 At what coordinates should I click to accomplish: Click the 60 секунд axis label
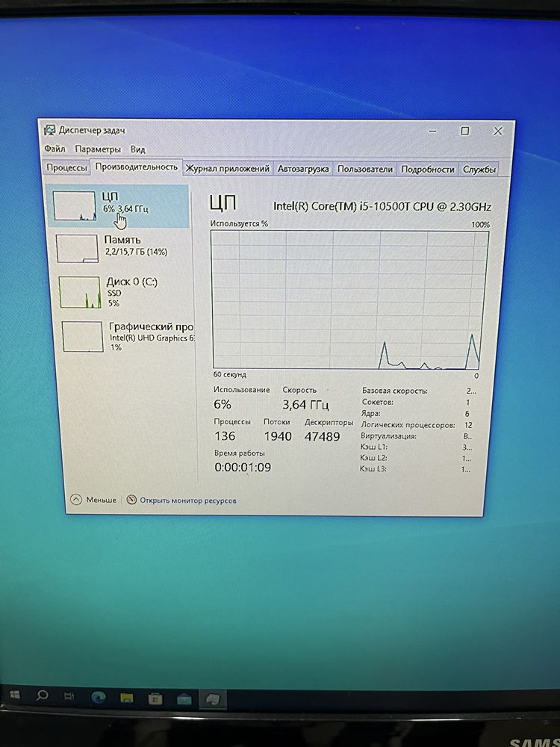click(x=229, y=374)
